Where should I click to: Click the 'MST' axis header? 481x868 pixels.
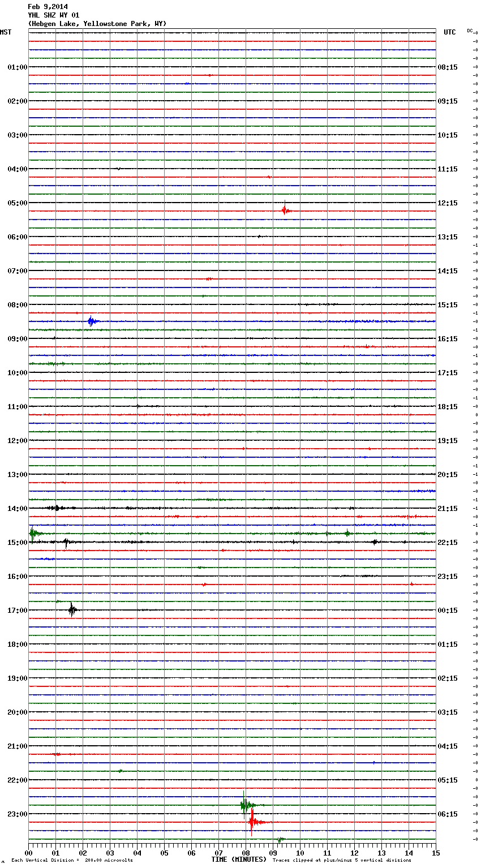[6, 32]
